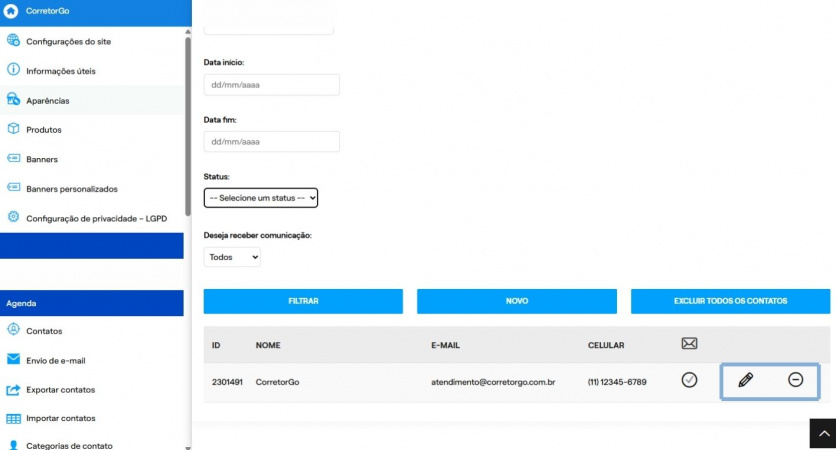Open the Todos communication dropdown
Image resolution: width=836 pixels, height=450 pixels.
(x=232, y=257)
